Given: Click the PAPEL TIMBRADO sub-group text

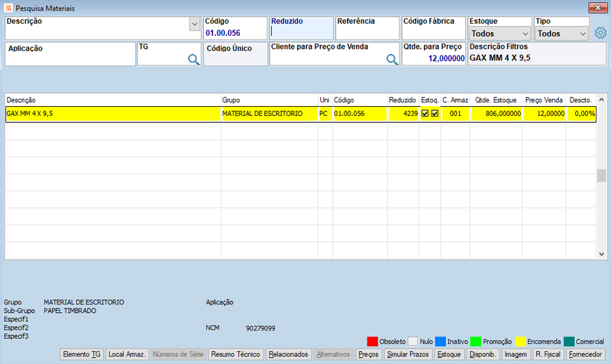Looking at the screenshot, I should (x=70, y=311).
